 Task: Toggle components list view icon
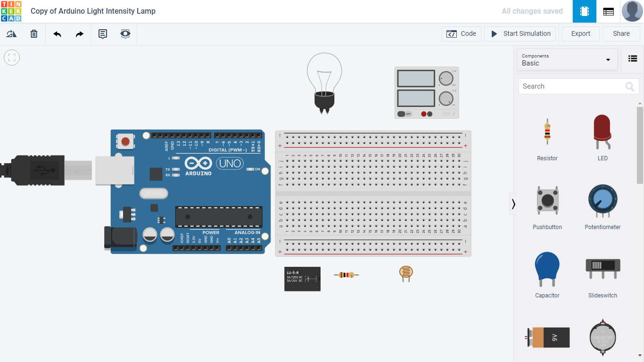click(x=633, y=59)
